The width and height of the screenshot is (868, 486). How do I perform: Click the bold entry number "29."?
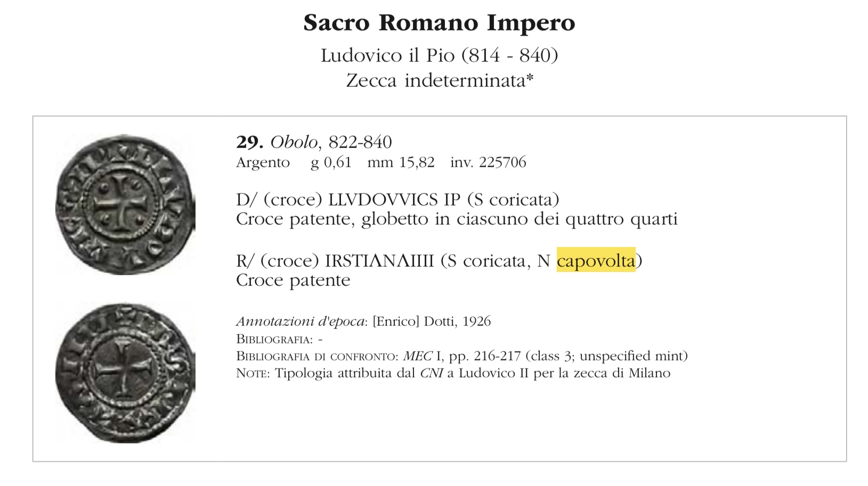coord(249,142)
